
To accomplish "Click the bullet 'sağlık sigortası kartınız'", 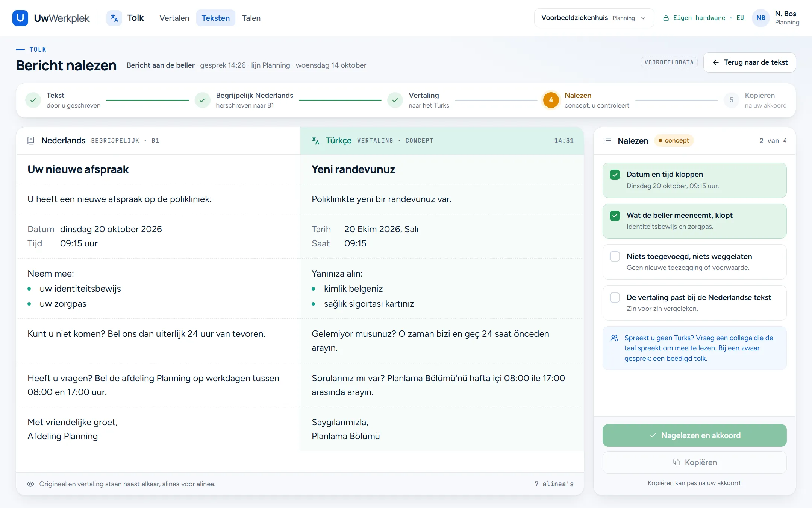I will point(369,304).
